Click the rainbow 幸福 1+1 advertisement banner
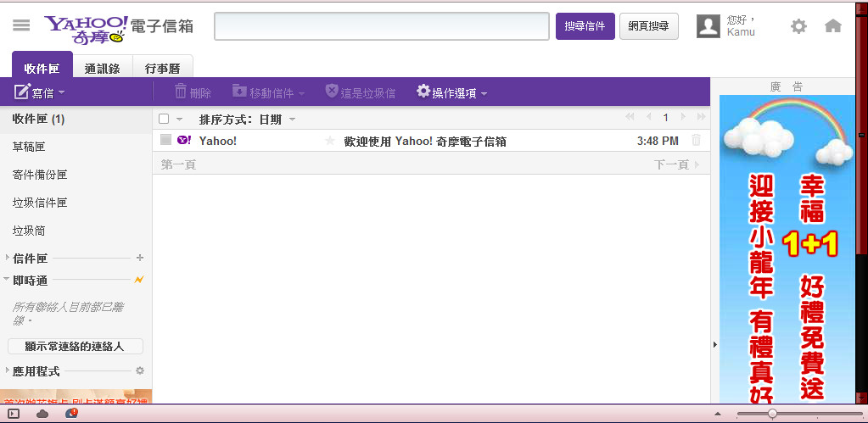The height and width of the screenshot is (423, 868). coord(787,249)
